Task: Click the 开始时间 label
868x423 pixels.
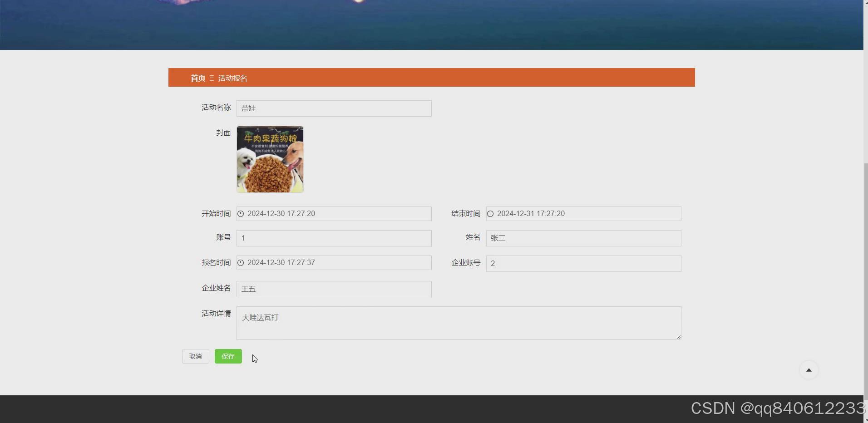Action: 216,214
